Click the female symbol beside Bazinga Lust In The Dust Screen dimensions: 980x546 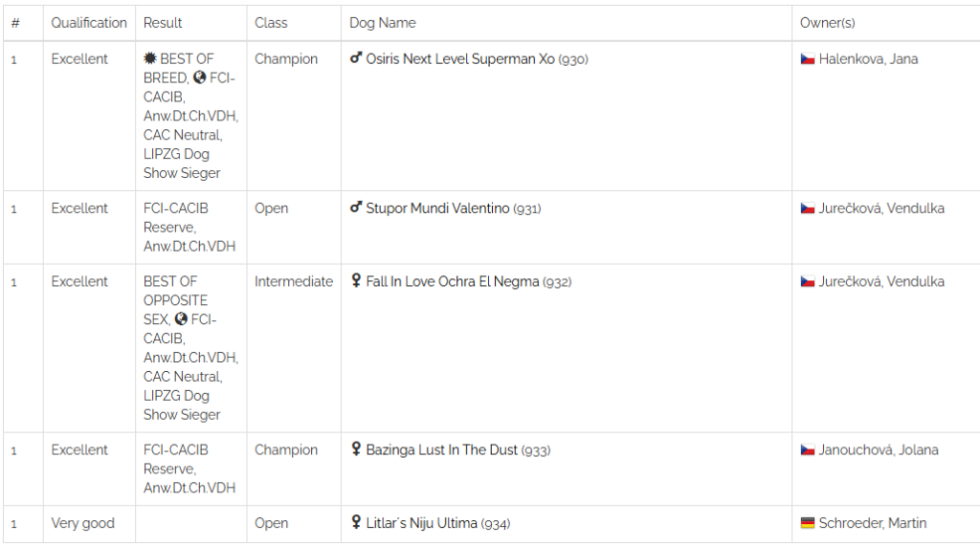(x=356, y=449)
